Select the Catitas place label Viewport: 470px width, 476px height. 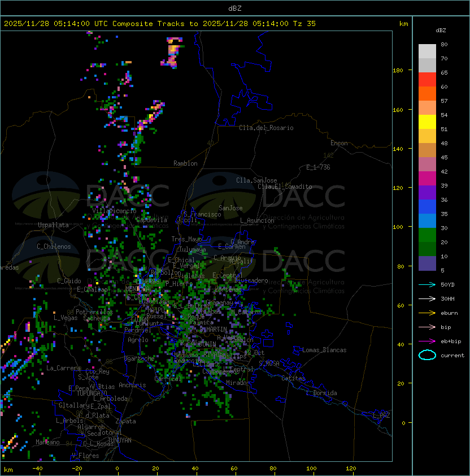pos(293,378)
